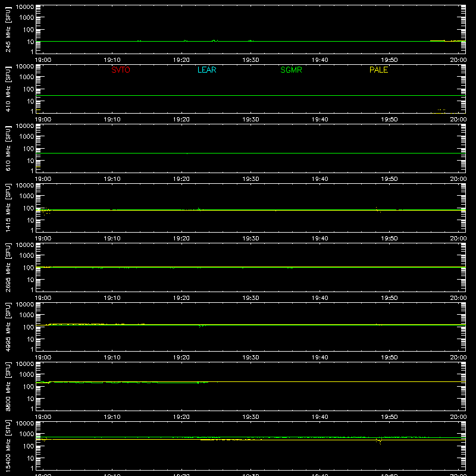Select the 610 MHz [SFU] axis title
This screenshot has height=476, width=476.
[8, 148]
